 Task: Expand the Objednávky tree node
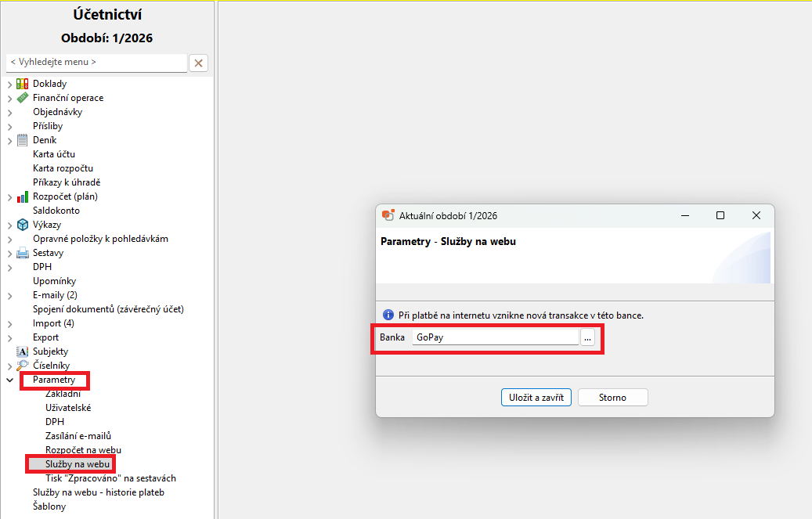[9, 112]
